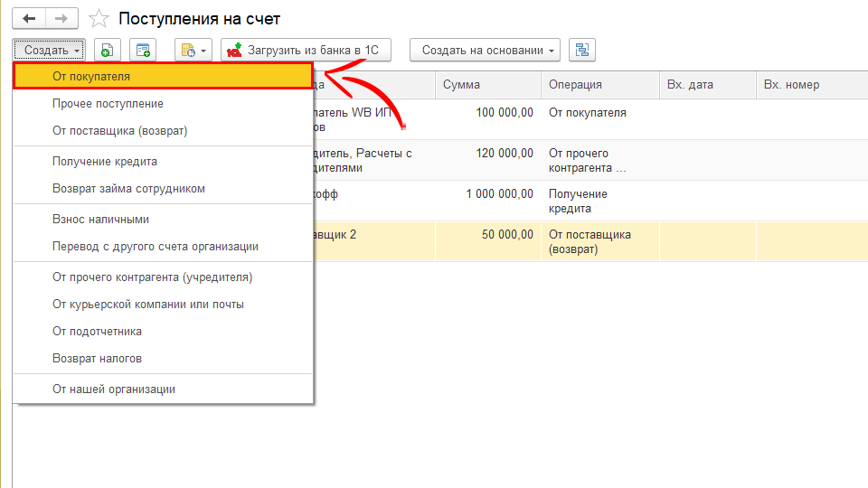868x488 pixels.
Task: Pick 'Взнос наличными' from the list
Action: (100, 220)
